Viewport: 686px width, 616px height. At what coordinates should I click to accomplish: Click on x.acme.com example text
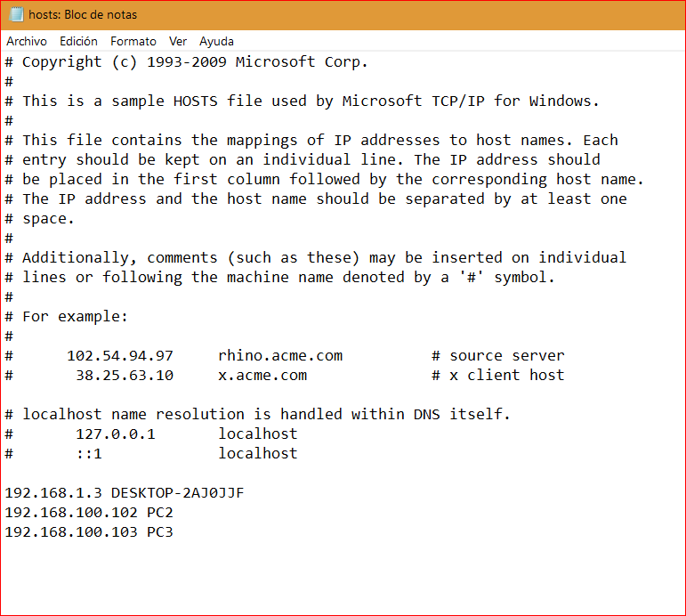[x=262, y=375]
